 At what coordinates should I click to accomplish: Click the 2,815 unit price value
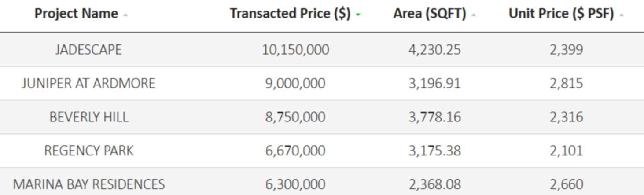(x=566, y=83)
